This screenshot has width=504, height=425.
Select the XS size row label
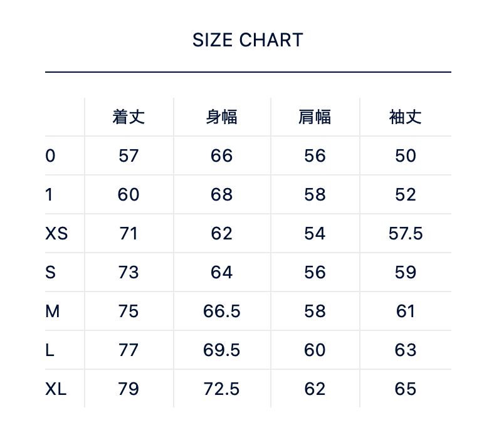coord(56,234)
